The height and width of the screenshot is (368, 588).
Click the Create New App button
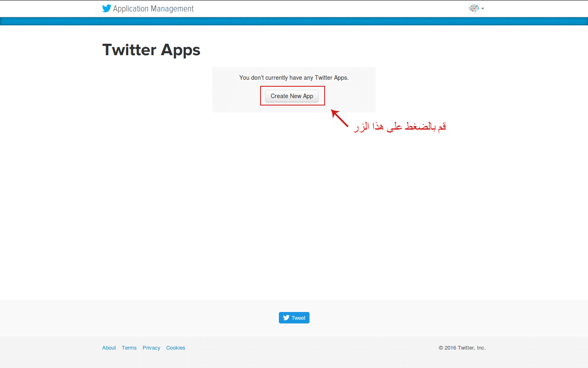coord(292,96)
